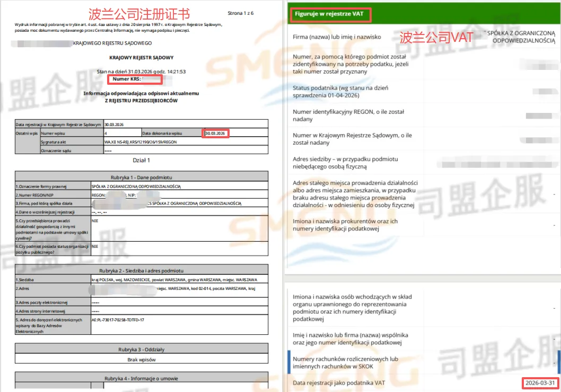Click 'Z REJESTRU PRZEDSIĘBIORCÓW' heading line
Image resolution: width=561 pixels, height=392 pixels.
tap(142, 101)
